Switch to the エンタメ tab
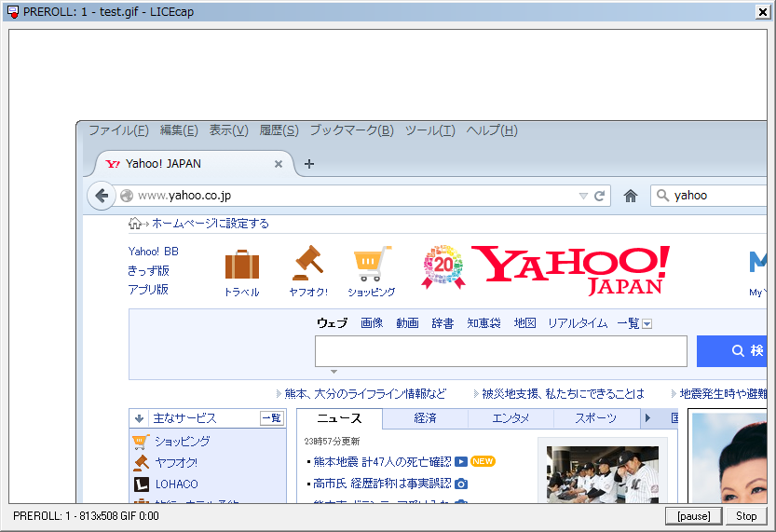This screenshot has height=532, width=776. (511, 418)
